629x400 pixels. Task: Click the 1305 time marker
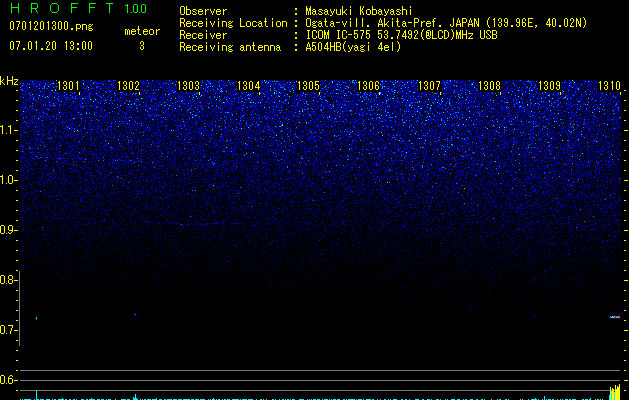[308, 86]
